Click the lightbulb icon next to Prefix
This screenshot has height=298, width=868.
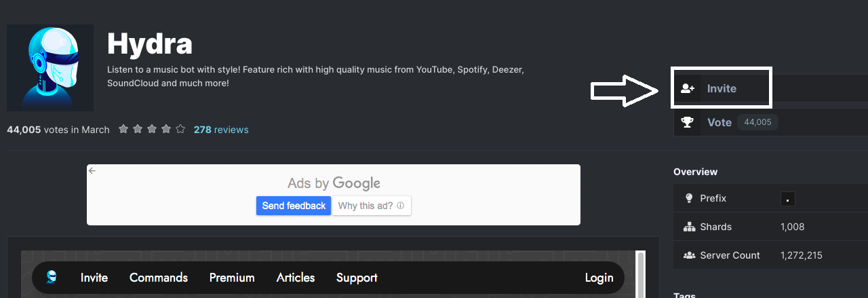click(x=689, y=198)
